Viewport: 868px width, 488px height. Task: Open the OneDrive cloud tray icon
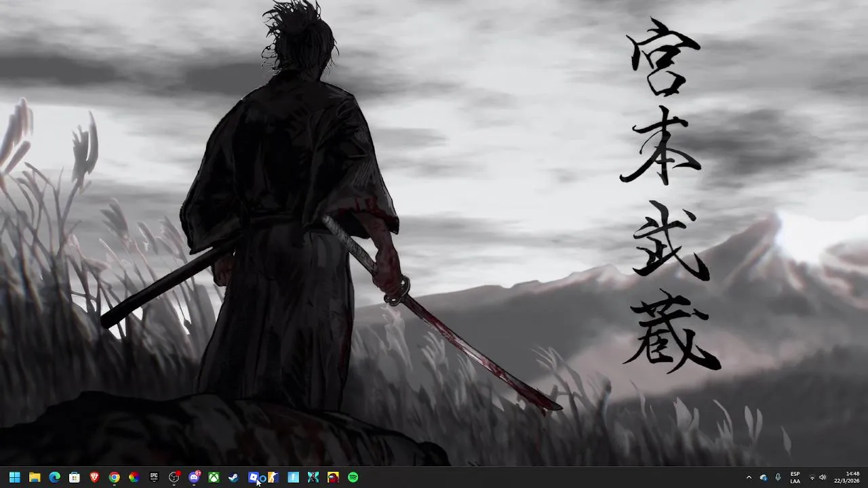pyautogui.click(x=764, y=477)
